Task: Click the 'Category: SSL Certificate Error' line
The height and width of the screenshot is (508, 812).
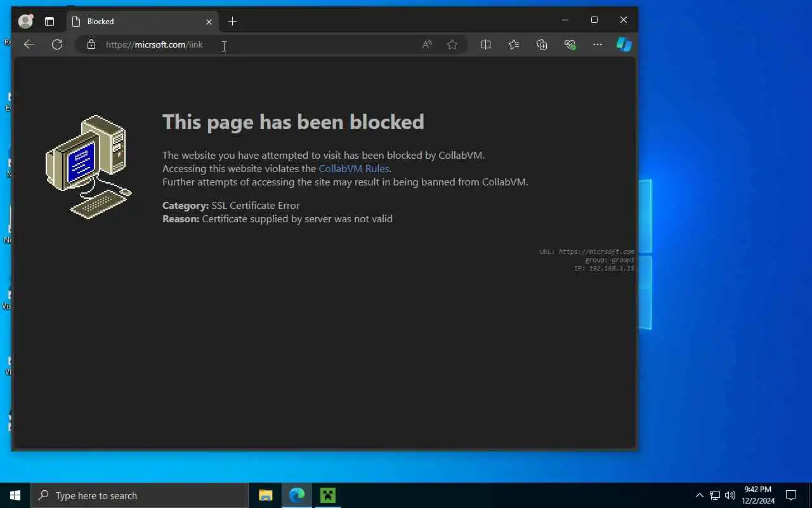Action: [x=231, y=205]
